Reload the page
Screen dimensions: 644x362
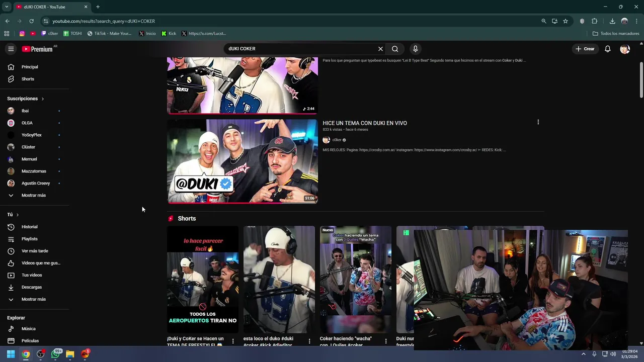[31, 21]
